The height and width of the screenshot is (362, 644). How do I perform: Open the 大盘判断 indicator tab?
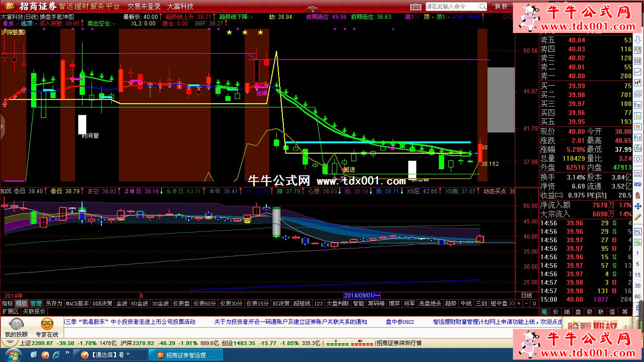338,304
